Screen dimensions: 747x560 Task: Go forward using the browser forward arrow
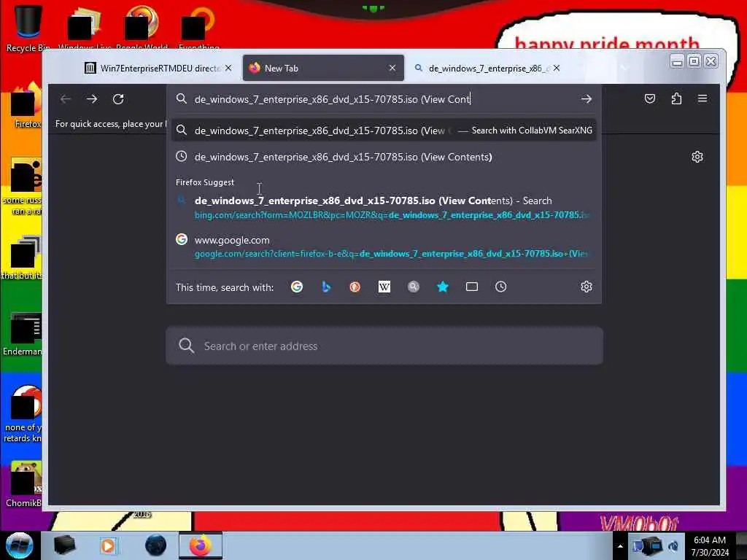[x=92, y=99]
